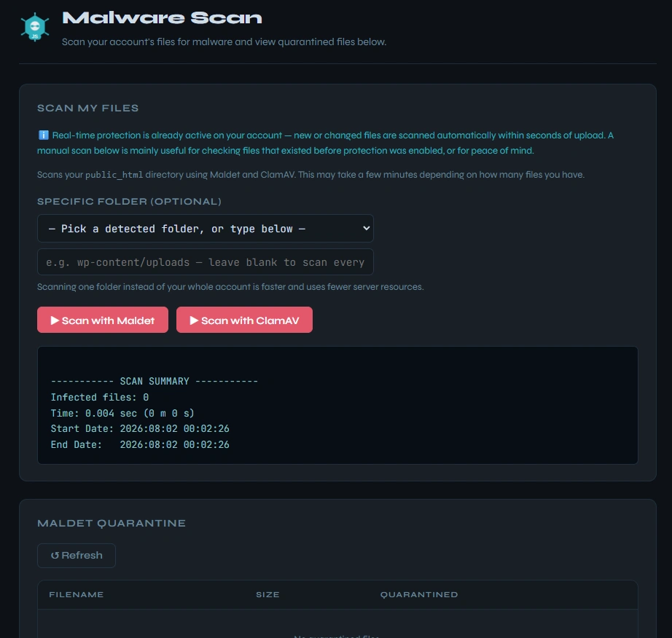Click the SIZE column header
672x638 pixels.
[x=268, y=594]
